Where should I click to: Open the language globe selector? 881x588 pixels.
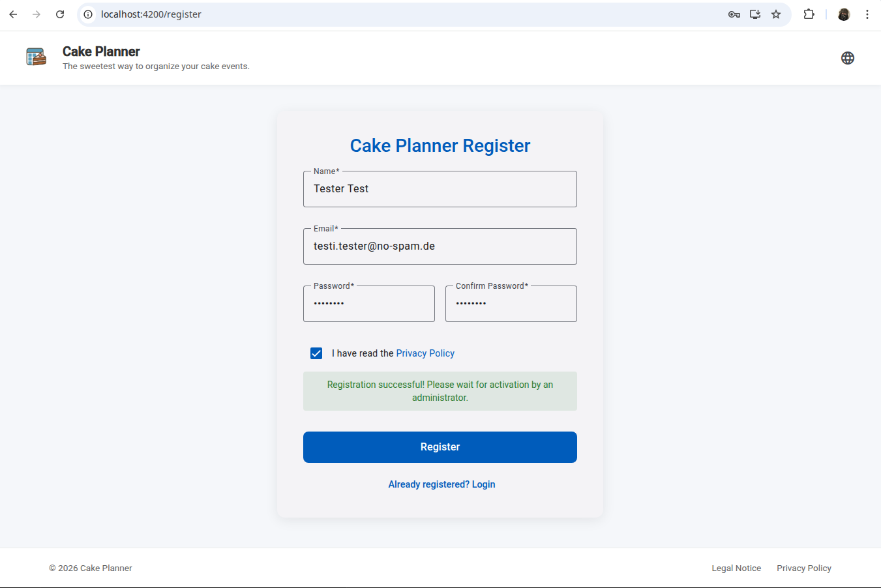848,58
